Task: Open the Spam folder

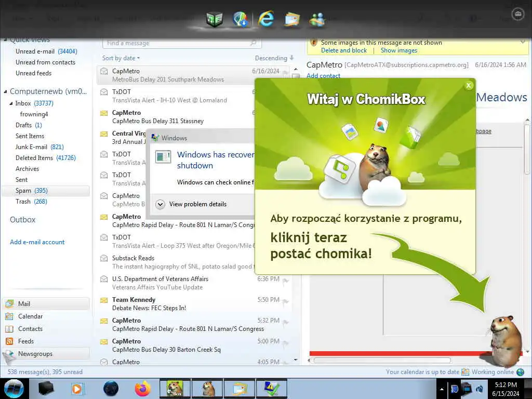Action: [46, 191]
